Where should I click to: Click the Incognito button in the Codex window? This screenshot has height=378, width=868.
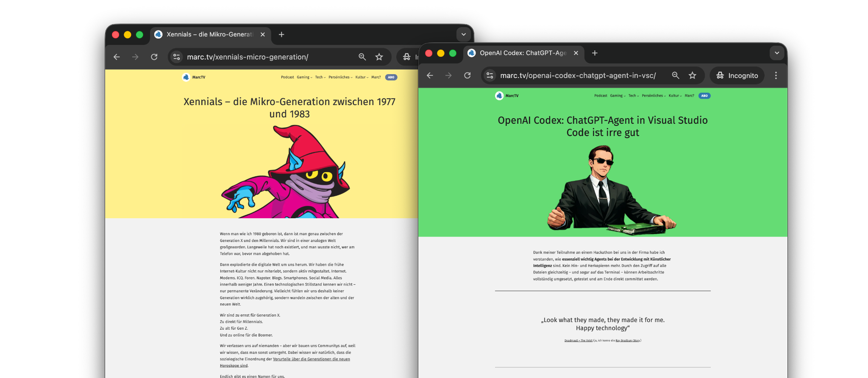click(737, 75)
